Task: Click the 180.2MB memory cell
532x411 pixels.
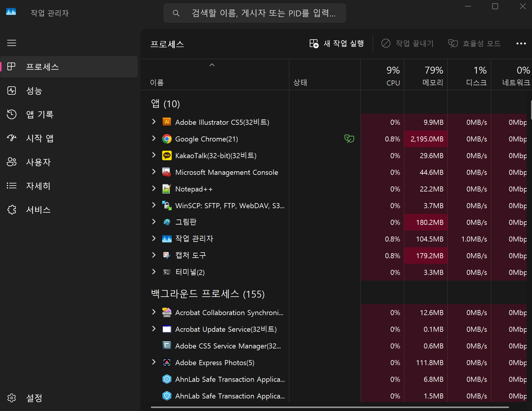Action: click(426, 222)
